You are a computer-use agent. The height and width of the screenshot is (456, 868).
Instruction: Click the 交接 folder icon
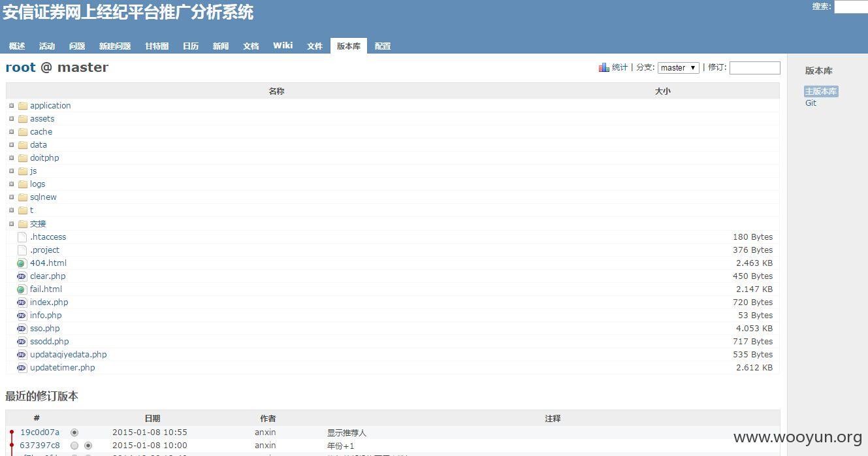point(23,224)
